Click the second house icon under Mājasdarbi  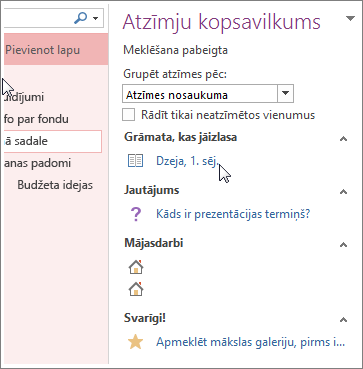pyautogui.click(x=136, y=289)
